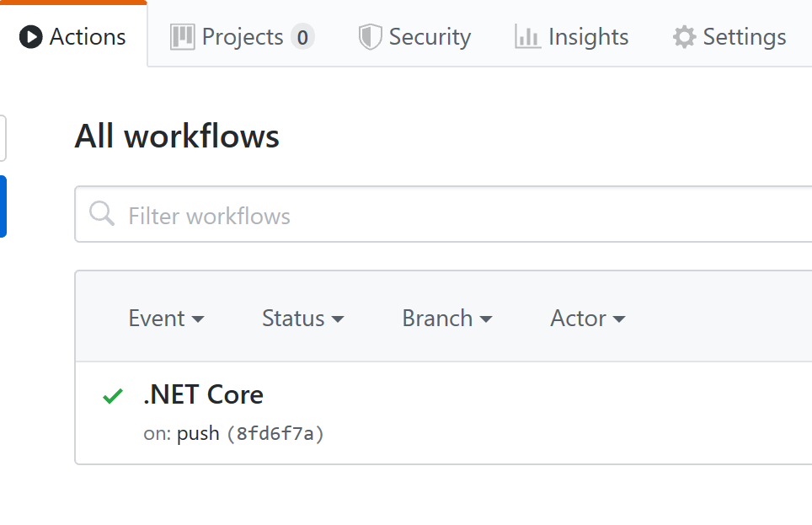Expand the Event filter dropdown
Screen dimensions: 812x525
166,319
